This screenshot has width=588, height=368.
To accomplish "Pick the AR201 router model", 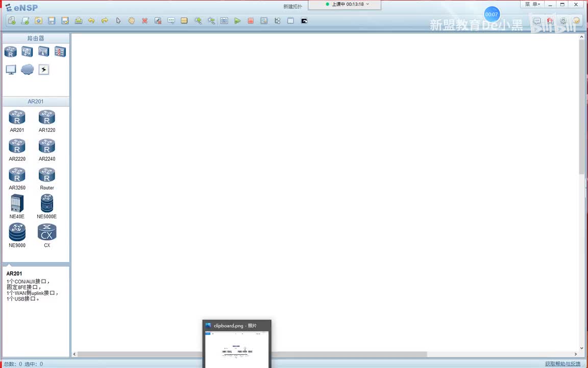I will point(17,121).
